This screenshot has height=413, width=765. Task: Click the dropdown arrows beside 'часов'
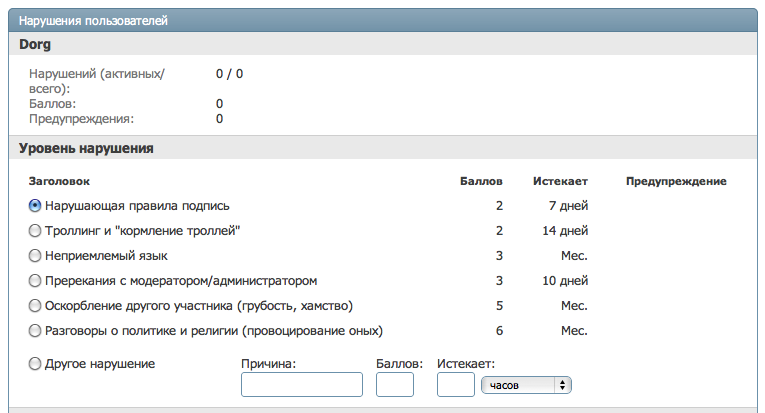563,385
